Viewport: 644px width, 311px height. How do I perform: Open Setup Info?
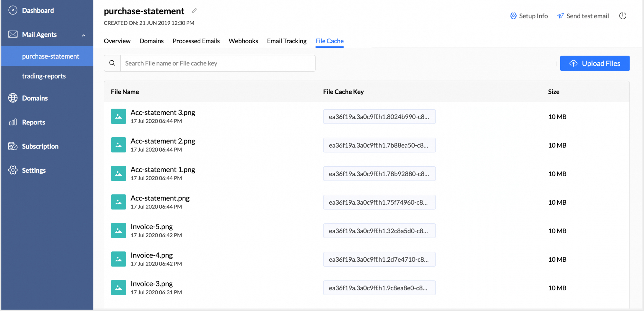[529, 16]
